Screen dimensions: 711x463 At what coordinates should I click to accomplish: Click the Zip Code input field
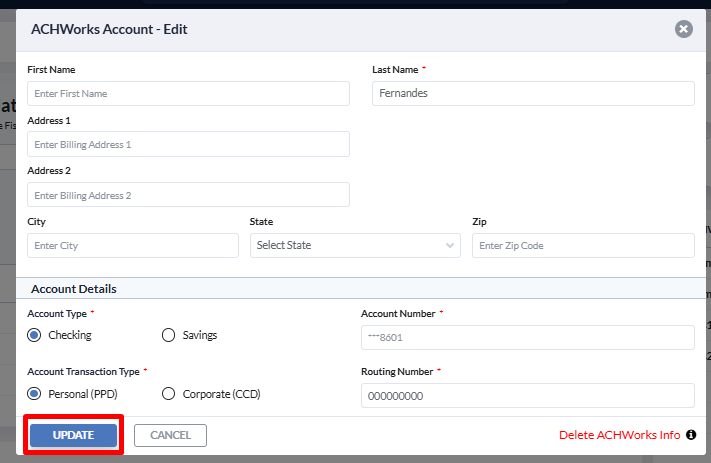583,245
